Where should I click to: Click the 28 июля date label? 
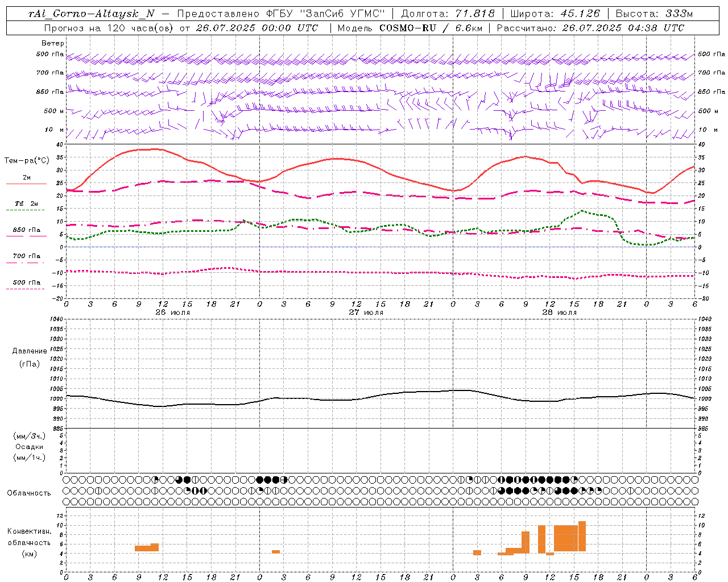point(560,313)
